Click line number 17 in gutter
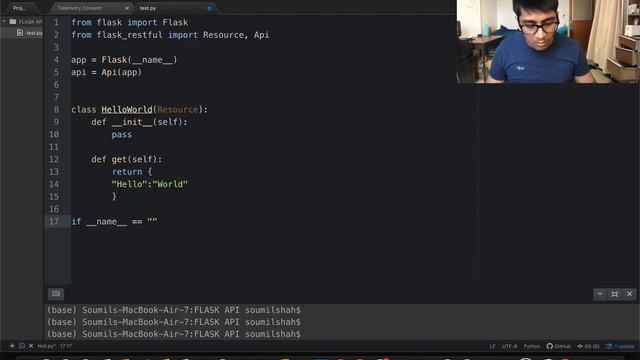The image size is (640, 360). (x=54, y=221)
